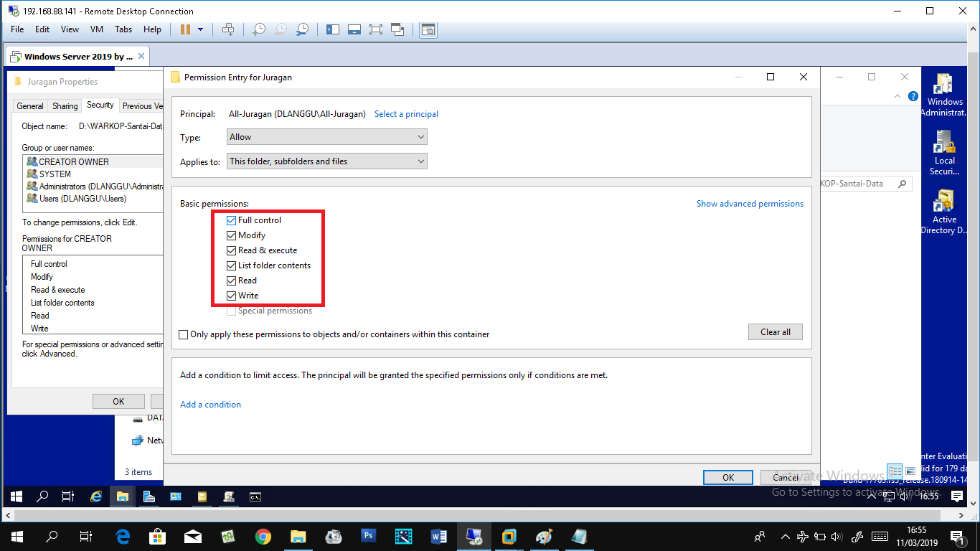Switch to the Sharing tab
The width and height of the screenshot is (980, 551).
[65, 105]
